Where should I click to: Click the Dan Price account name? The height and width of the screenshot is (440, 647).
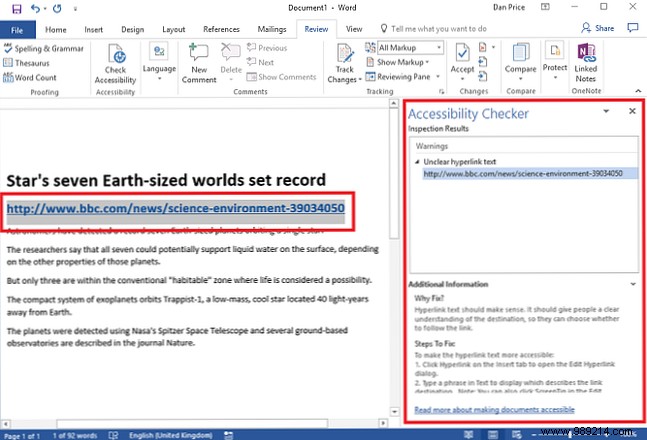tap(509, 7)
